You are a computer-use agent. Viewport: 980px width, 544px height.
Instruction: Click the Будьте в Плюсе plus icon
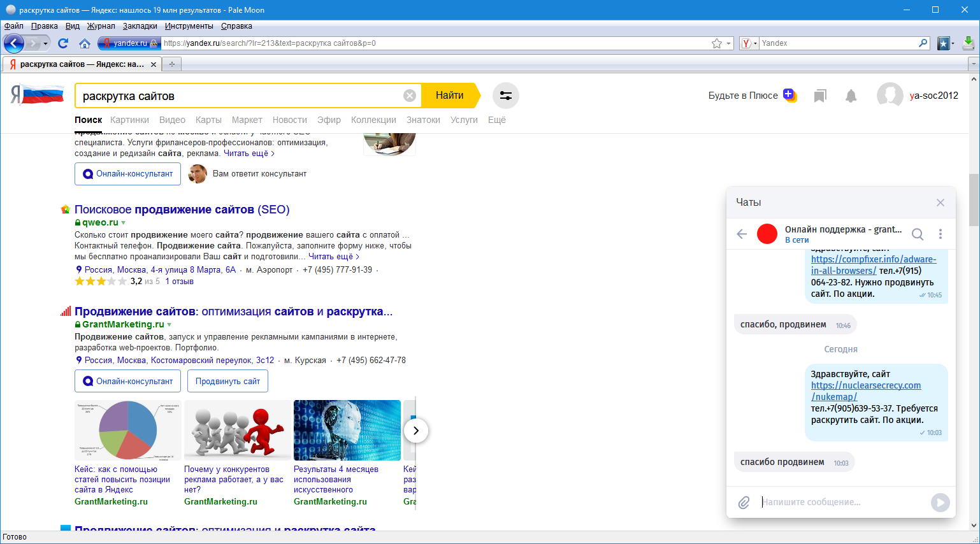click(x=789, y=95)
